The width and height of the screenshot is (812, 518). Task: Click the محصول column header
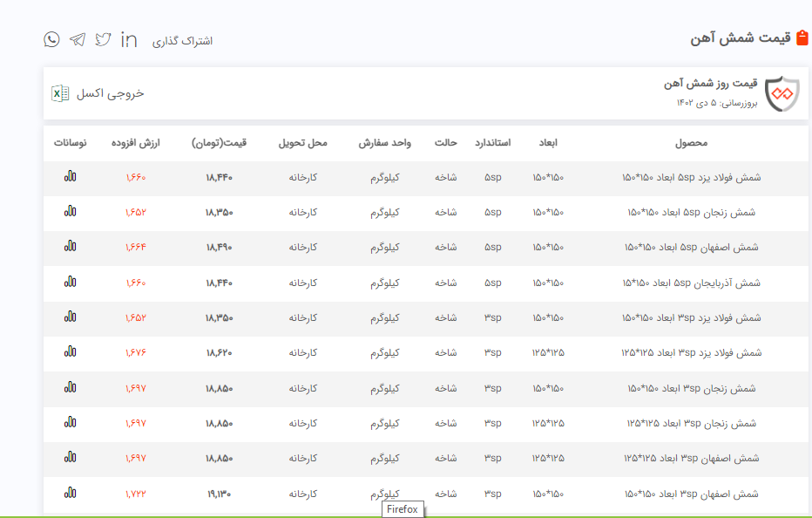[x=692, y=142]
